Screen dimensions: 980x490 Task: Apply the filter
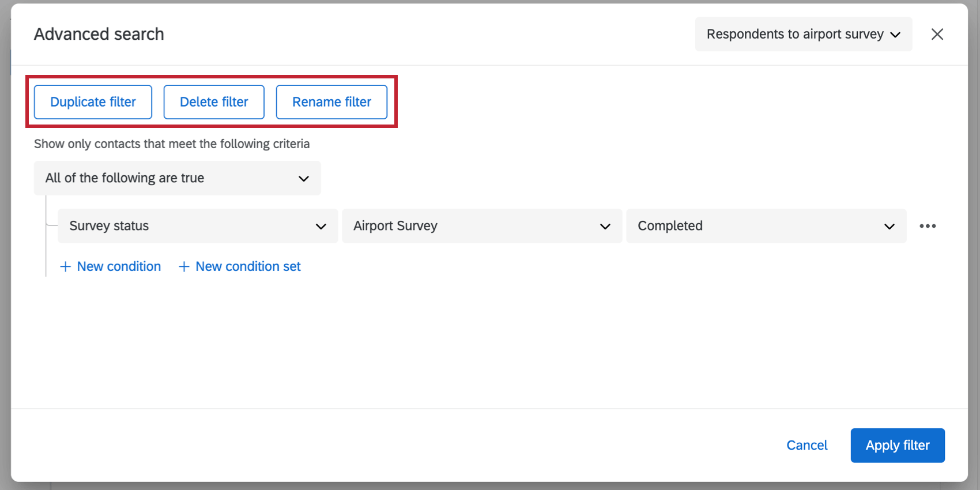(x=897, y=446)
